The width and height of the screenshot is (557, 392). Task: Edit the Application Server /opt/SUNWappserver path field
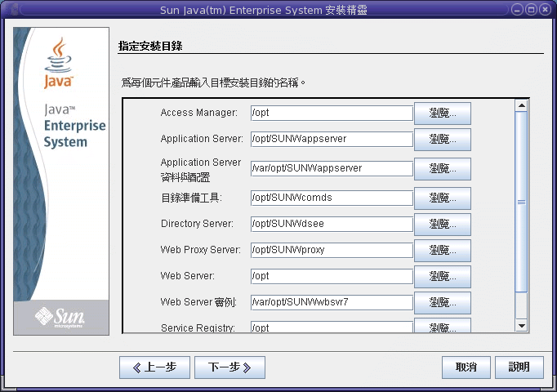click(x=332, y=139)
